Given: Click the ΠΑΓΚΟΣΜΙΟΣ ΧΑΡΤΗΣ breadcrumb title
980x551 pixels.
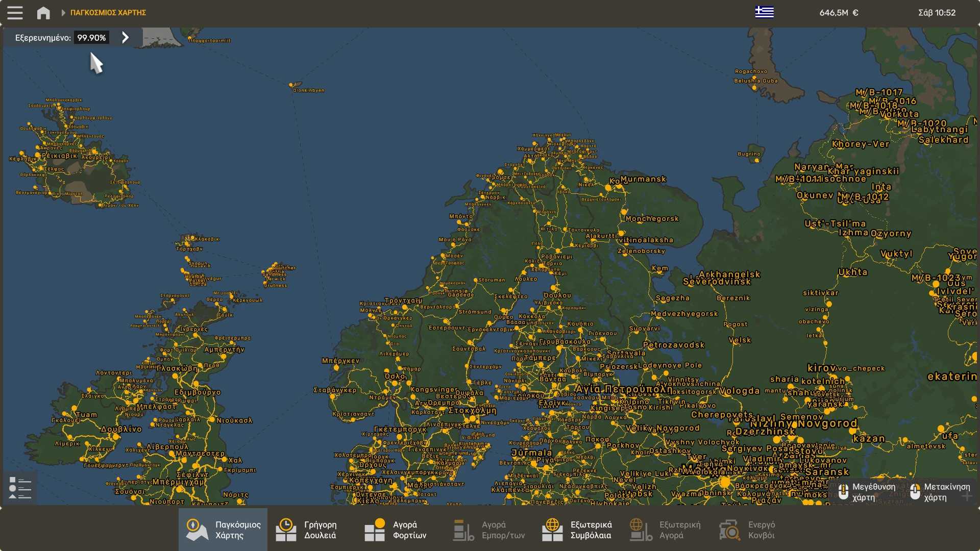Looking at the screenshot, I should point(108,13).
